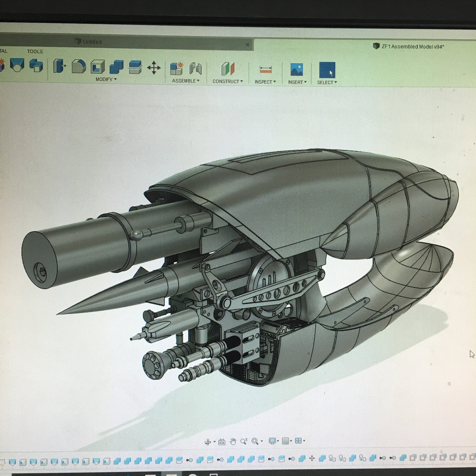The width and height of the screenshot is (476, 476).
Task: Start the Joint tool
Action: (x=196, y=69)
